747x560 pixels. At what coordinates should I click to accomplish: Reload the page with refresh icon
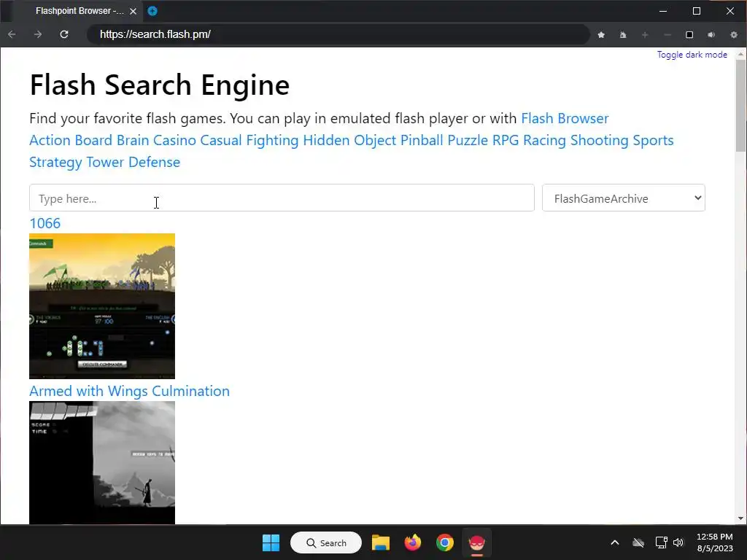click(x=64, y=34)
